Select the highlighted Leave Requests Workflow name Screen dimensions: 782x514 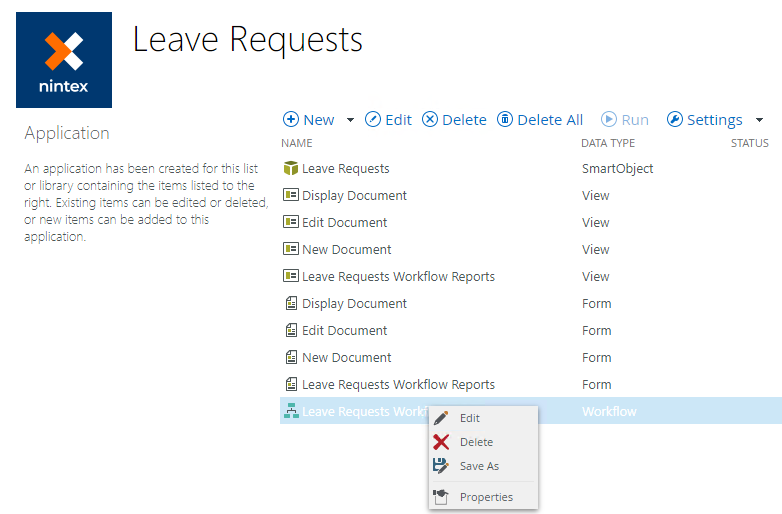(x=365, y=411)
